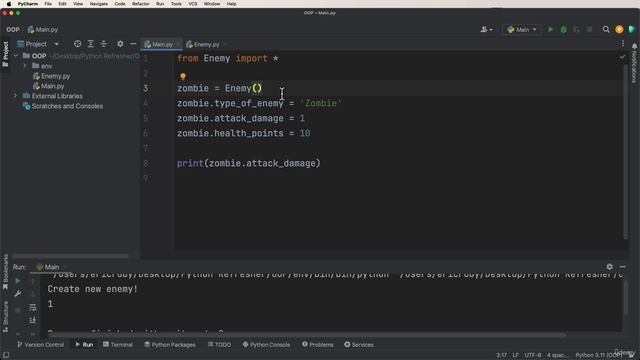This screenshot has width=640, height=360.
Task: Open the Structure side tool window
Action: pyautogui.click(x=5, y=317)
